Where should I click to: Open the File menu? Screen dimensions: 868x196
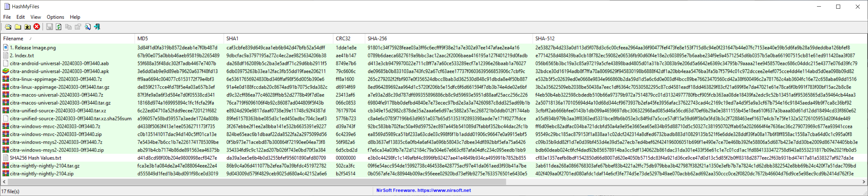[x=7, y=17]
